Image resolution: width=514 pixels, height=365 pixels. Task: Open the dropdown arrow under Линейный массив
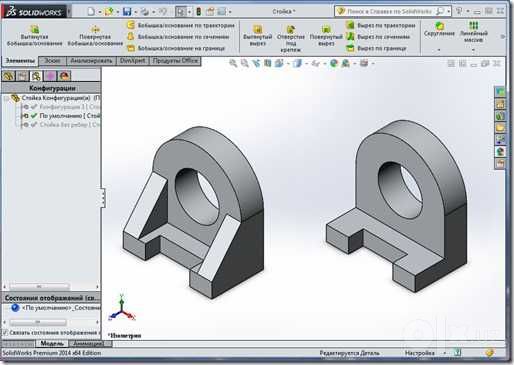pyautogui.click(x=473, y=50)
